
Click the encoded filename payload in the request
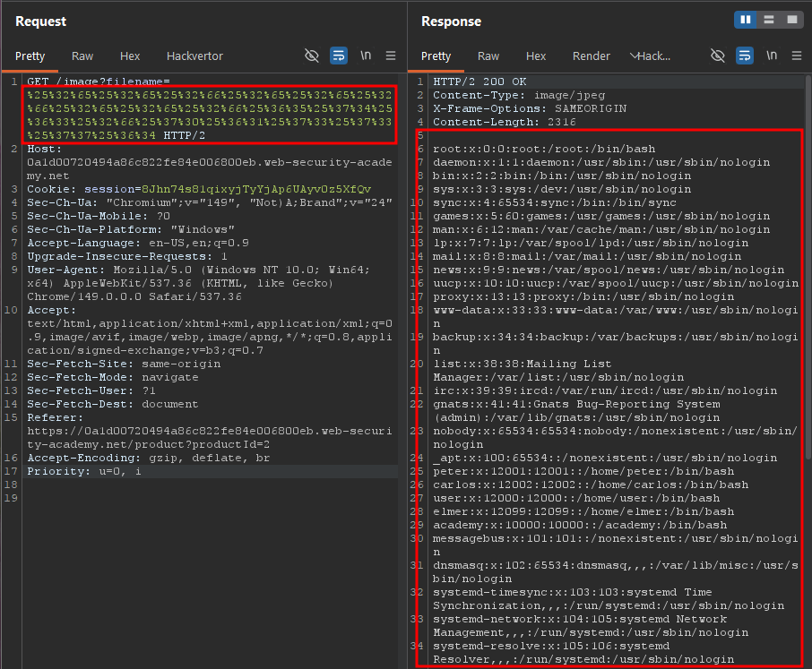tap(209, 115)
